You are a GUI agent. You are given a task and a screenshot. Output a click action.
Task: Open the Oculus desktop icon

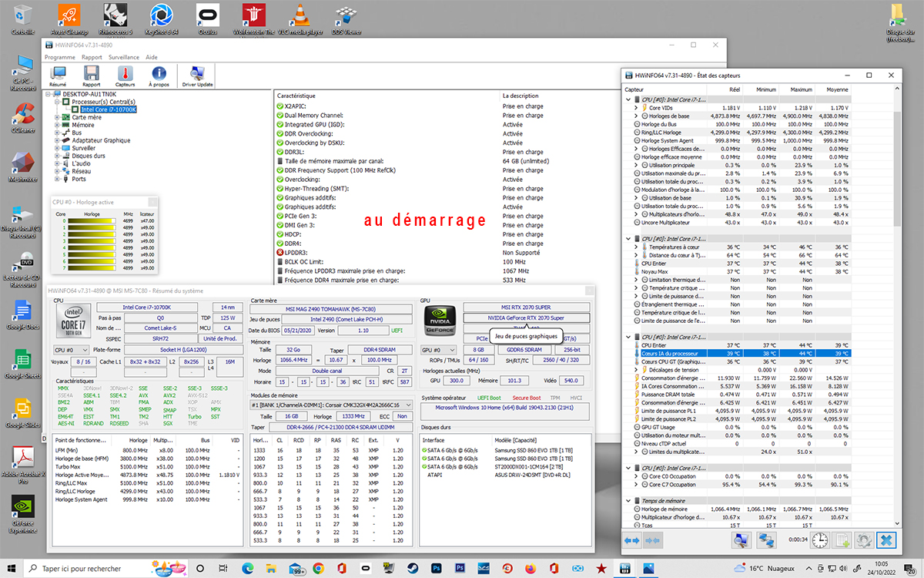pos(207,18)
